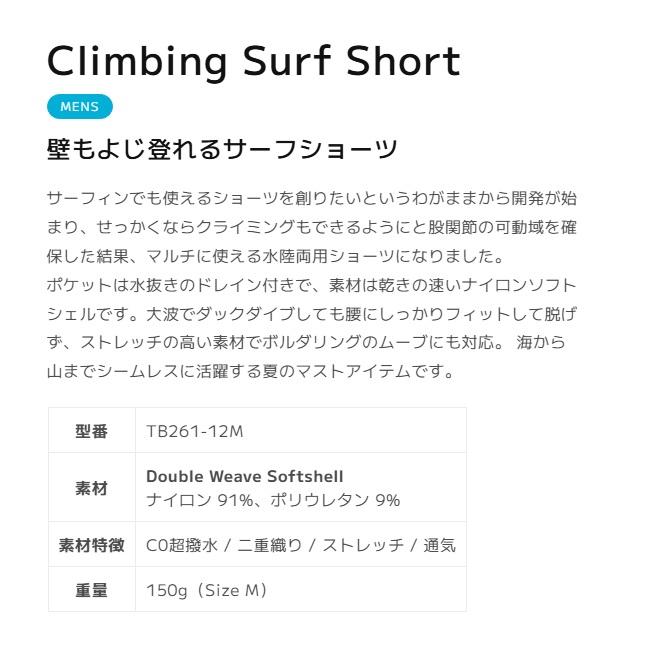This screenshot has height=650, width=650.
Task: Select the model number TB261-12M
Action: coord(195,431)
